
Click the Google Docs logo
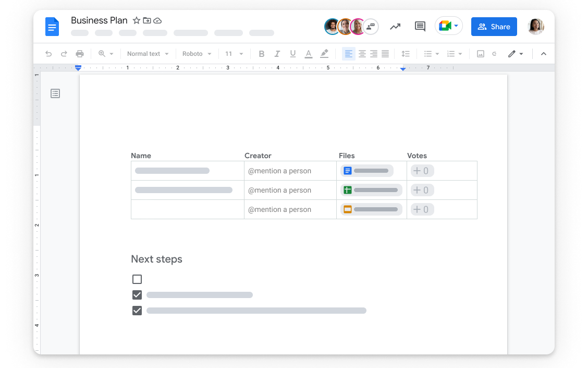(52, 26)
